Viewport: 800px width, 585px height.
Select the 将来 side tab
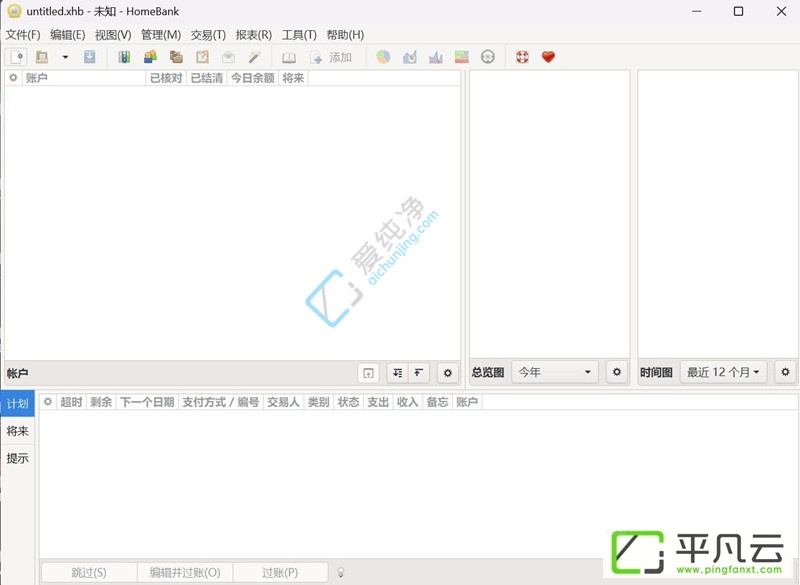click(x=17, y=431)
